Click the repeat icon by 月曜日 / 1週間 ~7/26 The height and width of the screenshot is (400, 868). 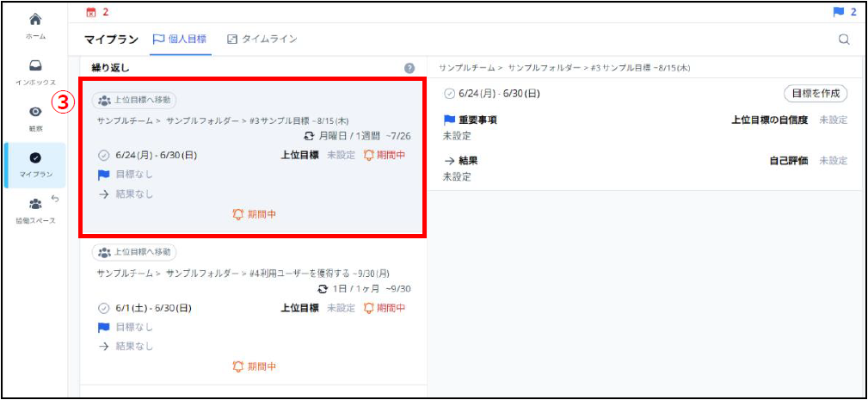(x=309, y=136)
